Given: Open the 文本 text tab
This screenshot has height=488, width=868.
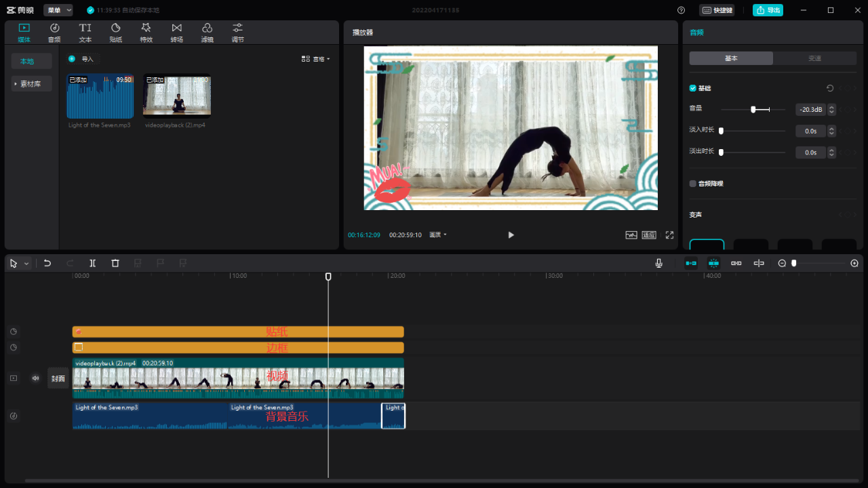Looking at the screenshot, I should click(x=85, y=32).
